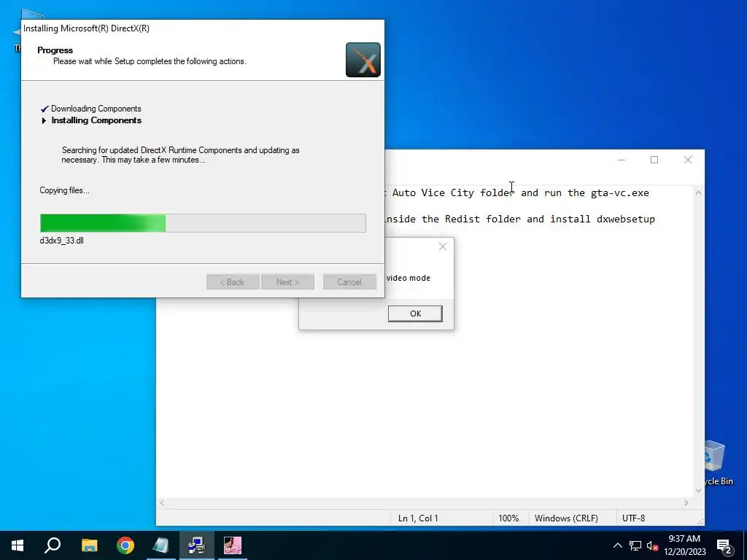Image resolution: width=747 pixels, height=560 pixels.
Task: Switch to the DirectX setup taskbar icon
Action: 196,545
